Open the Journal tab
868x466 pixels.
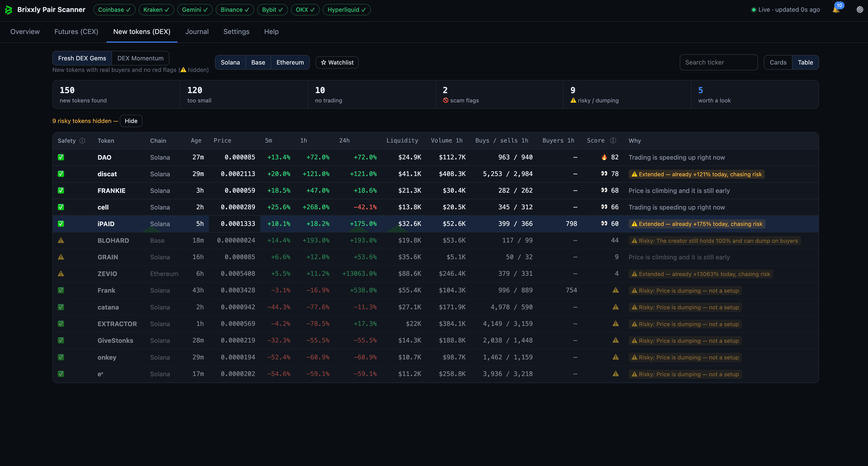[x=197, y=32]
